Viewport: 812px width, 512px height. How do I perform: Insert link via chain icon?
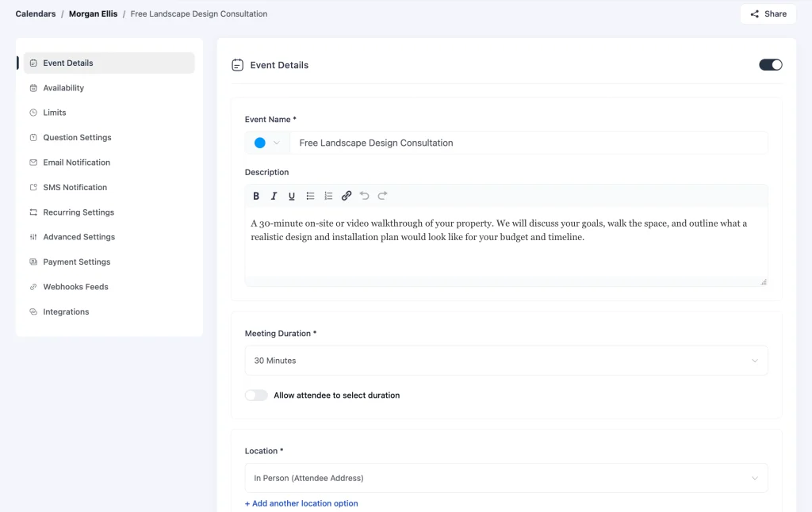click(x=347, y=196)
